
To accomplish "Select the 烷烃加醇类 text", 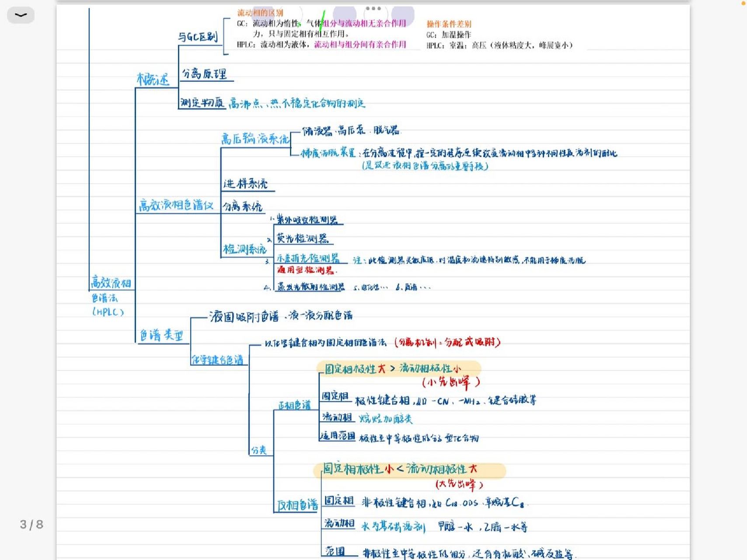I will 386,419.
